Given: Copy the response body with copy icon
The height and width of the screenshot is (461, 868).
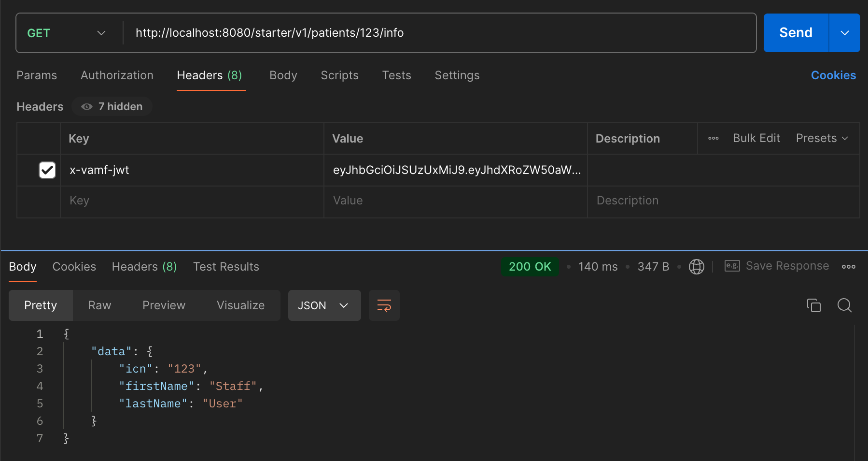Looking at the screenshot, I should (813, 305).
